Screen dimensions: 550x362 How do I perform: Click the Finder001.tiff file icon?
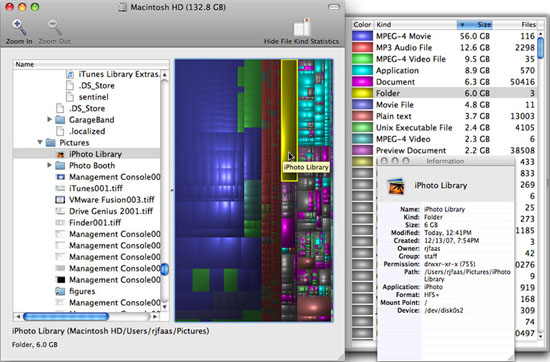coord(60,222)
